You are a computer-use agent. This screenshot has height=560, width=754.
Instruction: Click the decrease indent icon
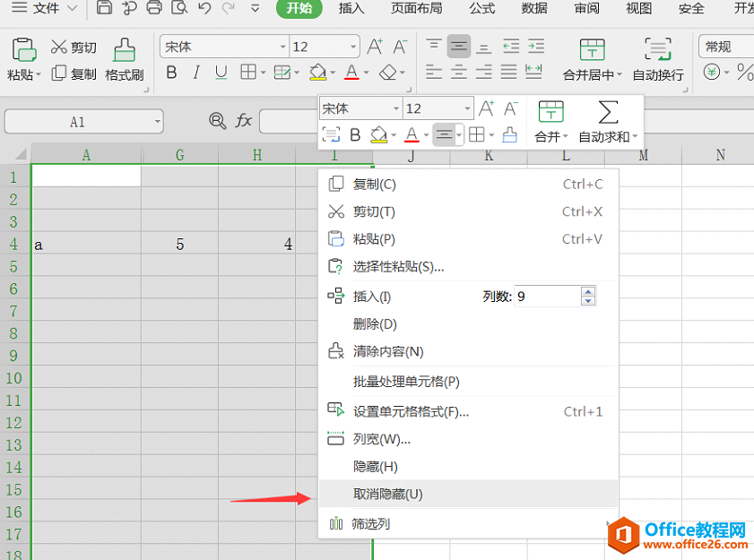[511, 47]
